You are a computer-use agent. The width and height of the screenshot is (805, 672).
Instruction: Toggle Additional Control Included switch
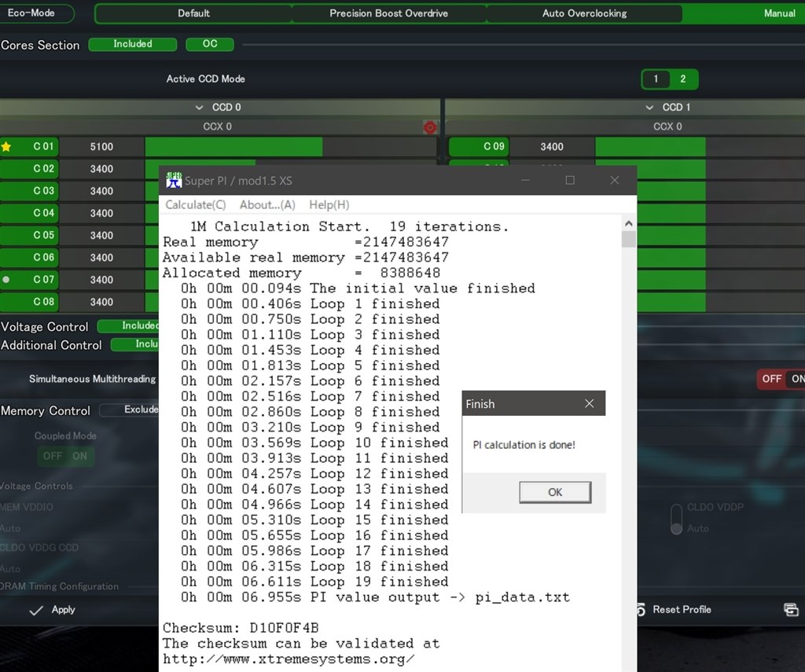coord(135,344)
